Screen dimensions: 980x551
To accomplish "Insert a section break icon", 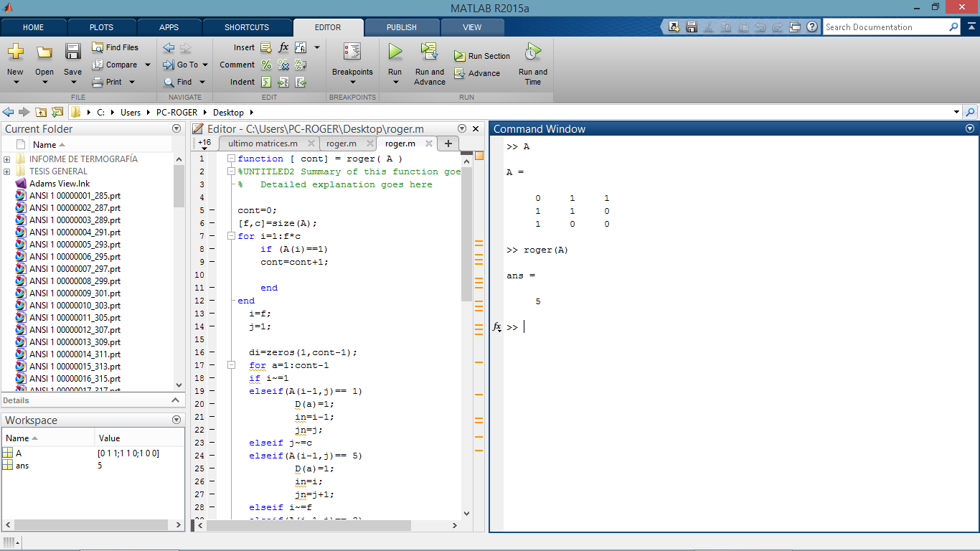I will [x=265, y=47].
